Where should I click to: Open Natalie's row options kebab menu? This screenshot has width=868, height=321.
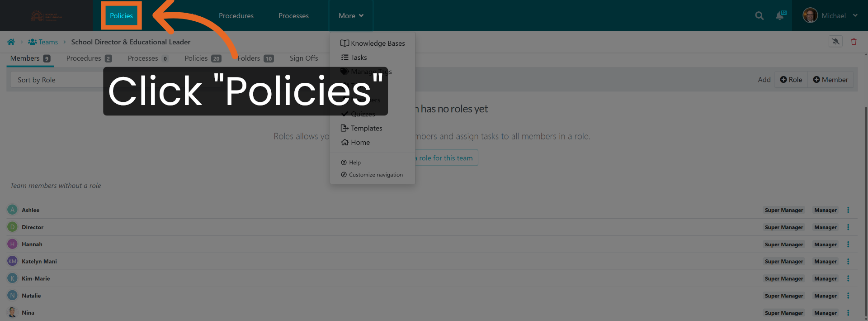pos(848,296)
